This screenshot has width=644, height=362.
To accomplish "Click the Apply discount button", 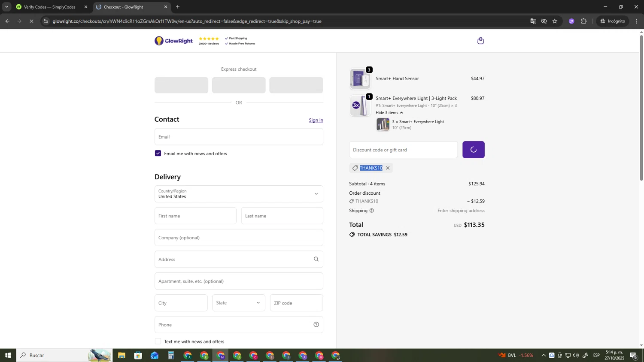I will tap(474, 150).
